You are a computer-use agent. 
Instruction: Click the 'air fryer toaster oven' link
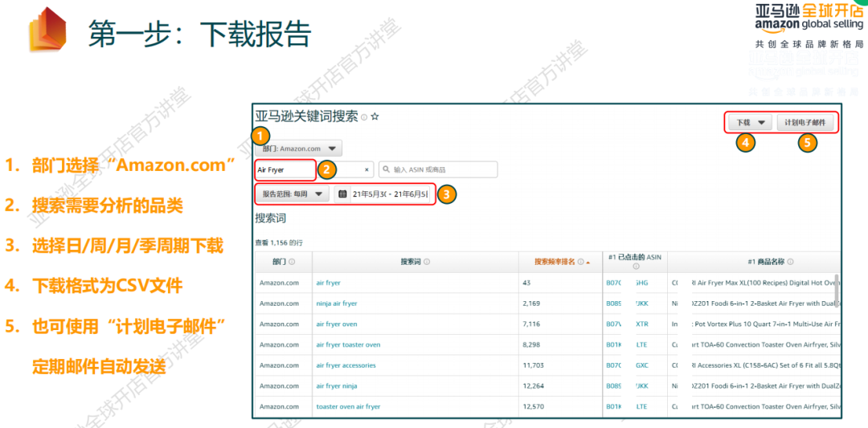tap(348, 344)
